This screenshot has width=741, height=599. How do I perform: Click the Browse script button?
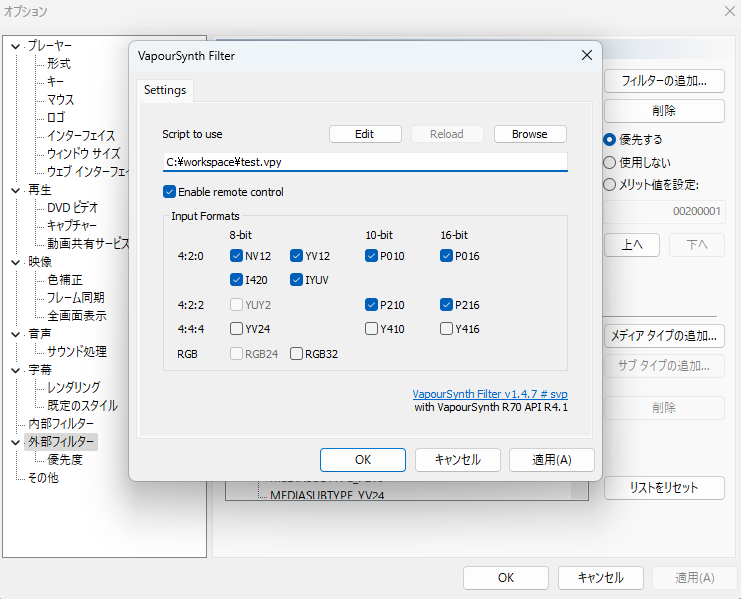(x=530, y=134)
